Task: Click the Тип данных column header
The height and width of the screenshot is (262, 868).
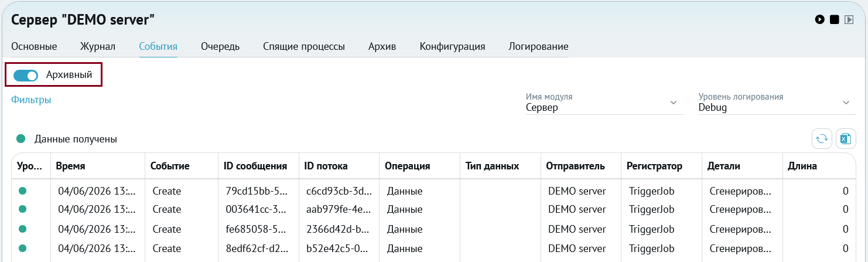Action: [500, 166]
